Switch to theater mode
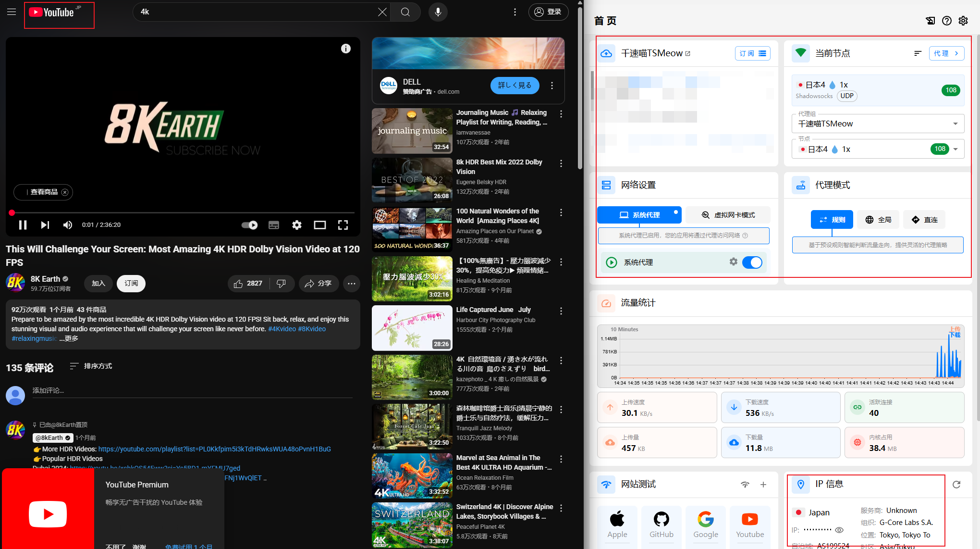980x549 pixels. coord(320,225)
